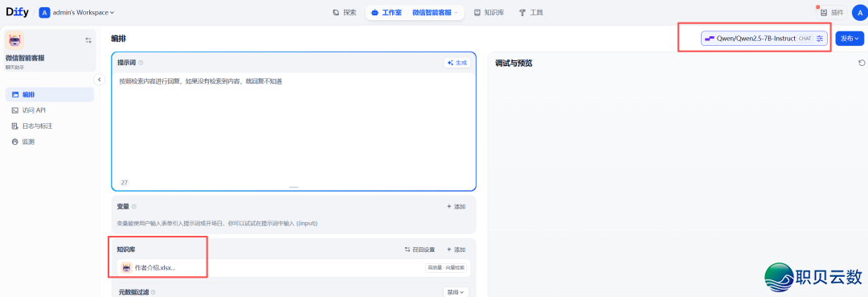The width and height of the screenshot is (868, 297).
Task: Add a knowledge base with 添加
Action: (x=457, y=250)
